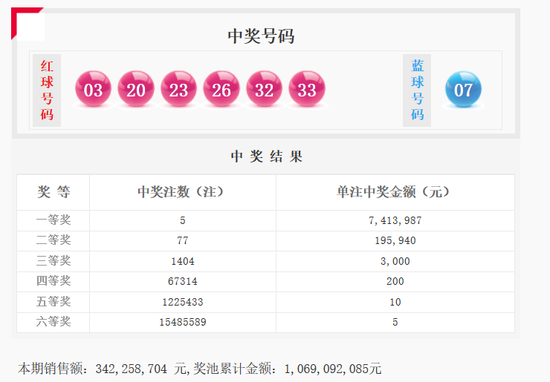
Task: Click the 红球号码 vertical label
Action: pos(47,90)
